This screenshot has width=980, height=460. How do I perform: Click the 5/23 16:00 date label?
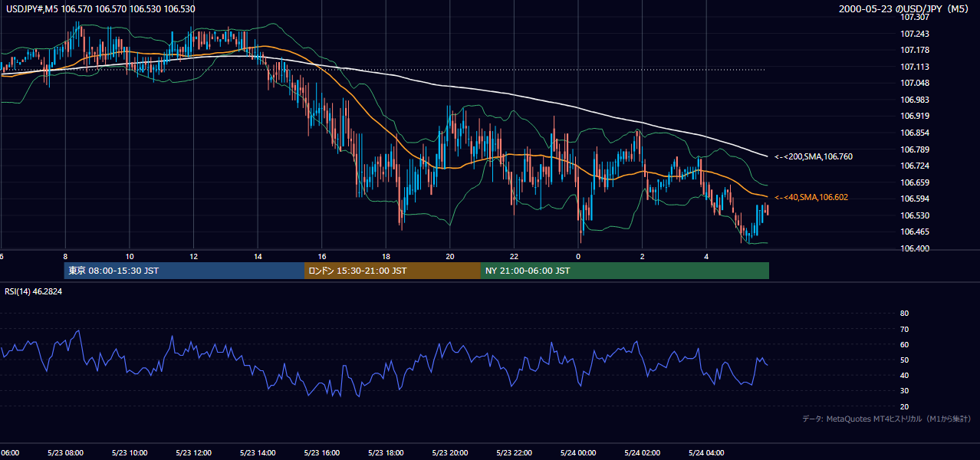click(321, 453)
